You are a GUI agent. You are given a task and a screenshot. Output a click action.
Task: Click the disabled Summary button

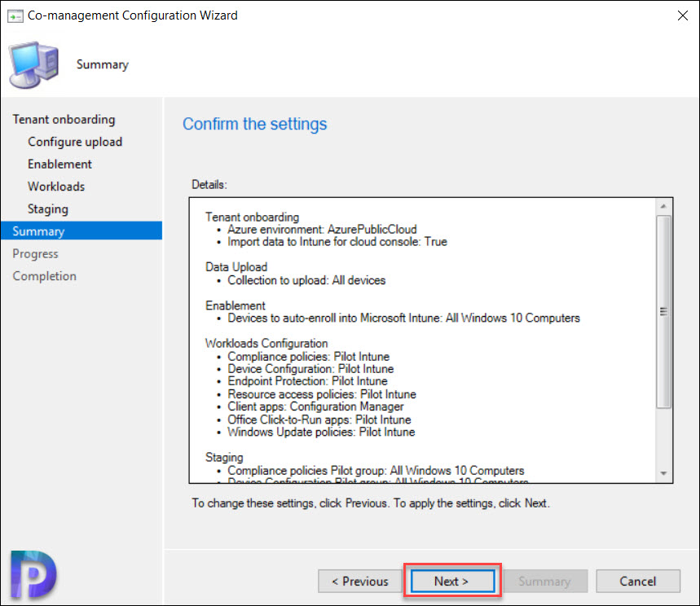coord(544,581)
